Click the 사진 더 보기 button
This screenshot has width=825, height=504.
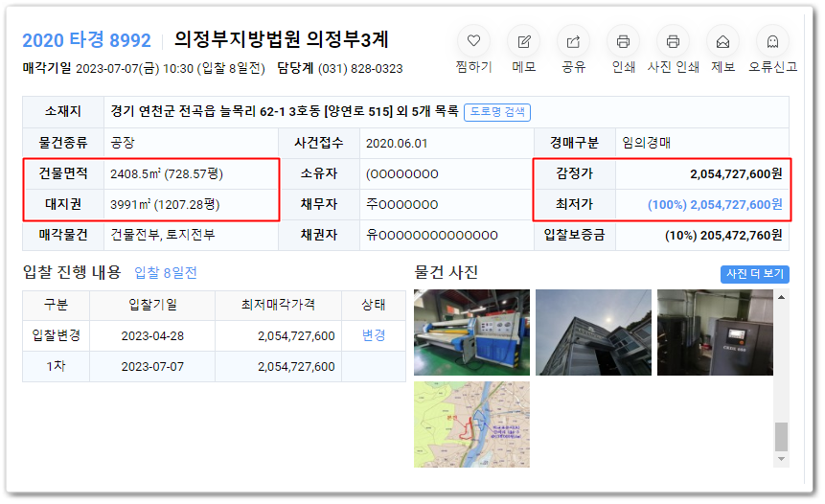pyautogui.click(x=754, y=274)
